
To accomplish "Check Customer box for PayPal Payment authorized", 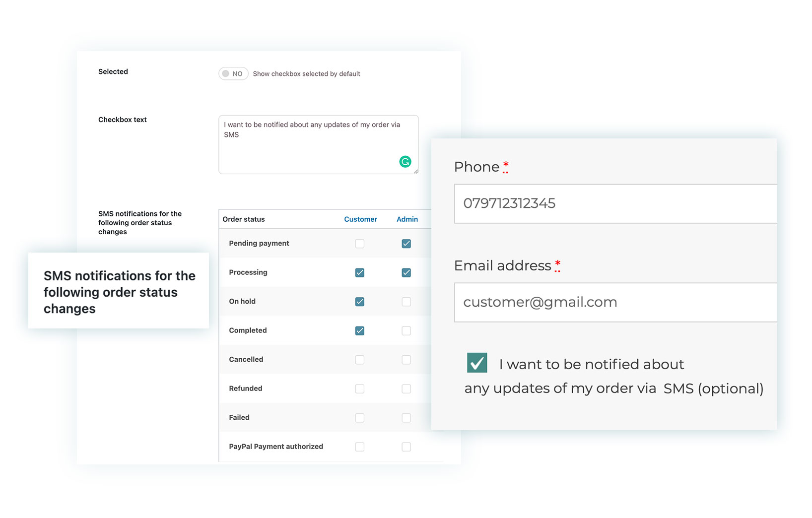I will pos(360,447).
